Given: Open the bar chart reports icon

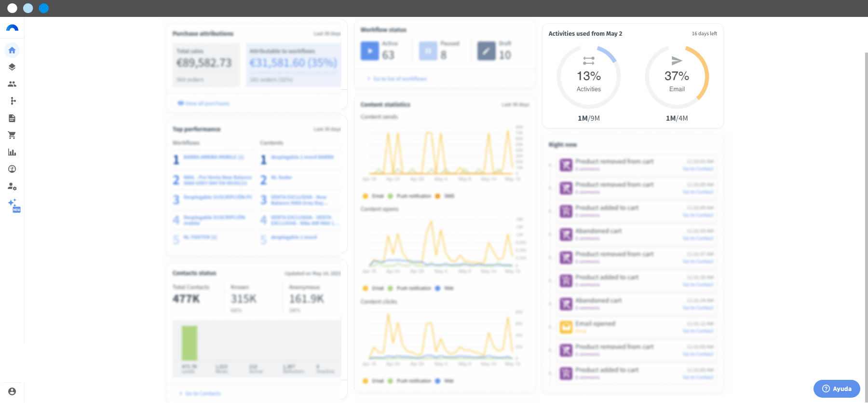Looking at the screenshot, I should point(12,152).
